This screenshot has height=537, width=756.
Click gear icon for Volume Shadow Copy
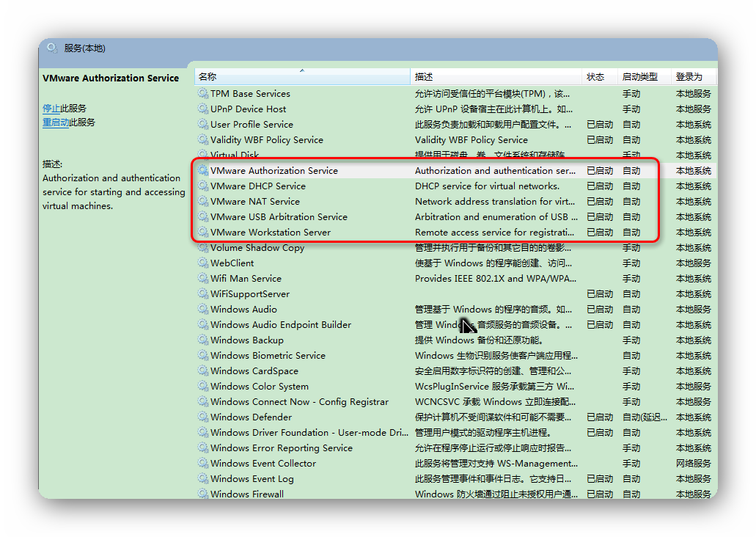(x=203, y=247)
